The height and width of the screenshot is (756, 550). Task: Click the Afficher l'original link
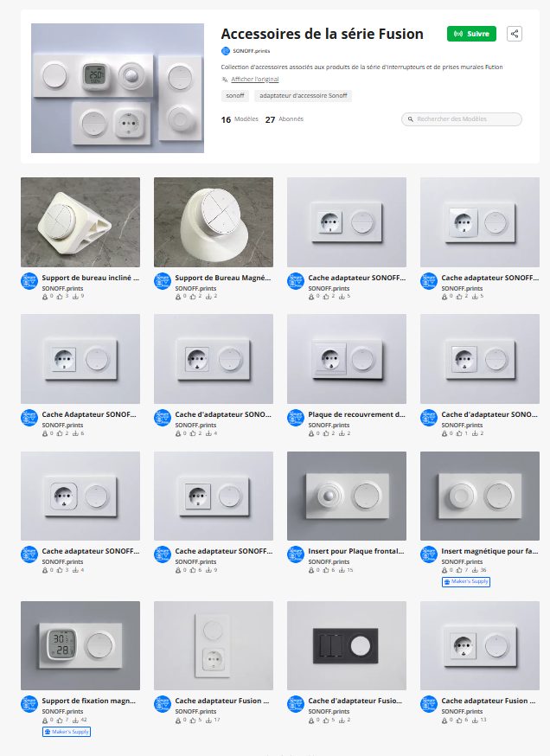tap(254, 79)
